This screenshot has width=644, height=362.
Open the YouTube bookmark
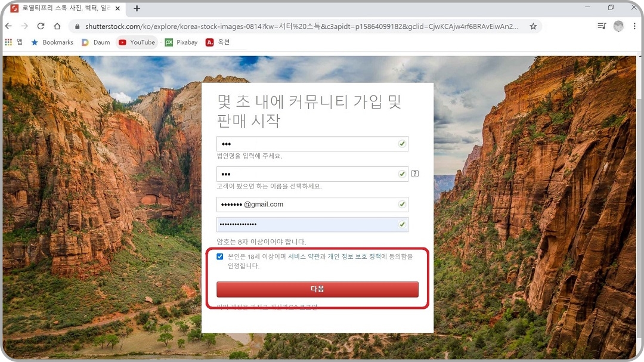(x=136, y=42)
